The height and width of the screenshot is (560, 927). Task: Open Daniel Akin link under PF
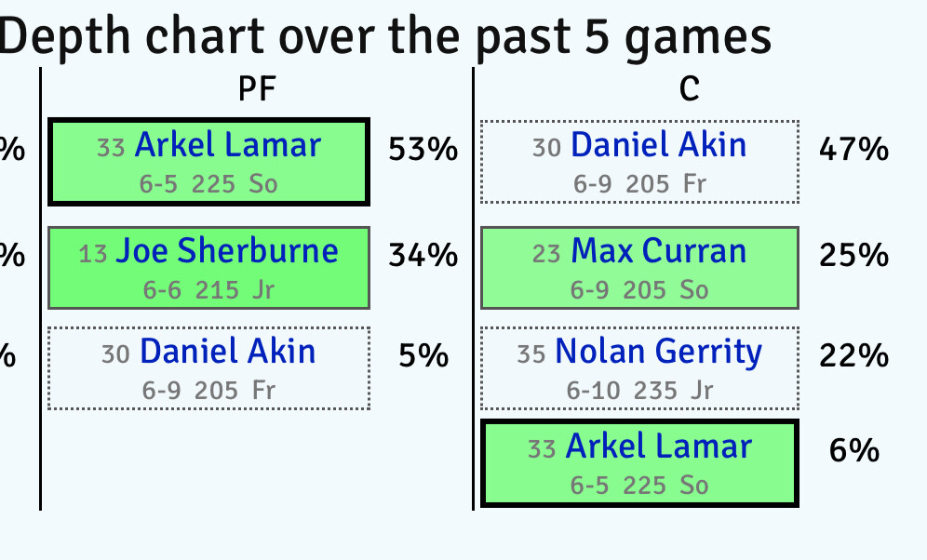coord(227,352)
